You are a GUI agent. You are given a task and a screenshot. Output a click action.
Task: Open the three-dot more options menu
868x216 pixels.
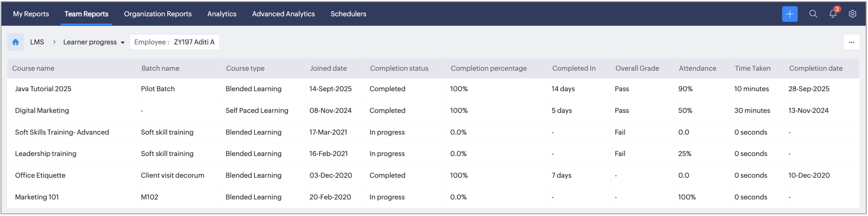pos(851,42)
